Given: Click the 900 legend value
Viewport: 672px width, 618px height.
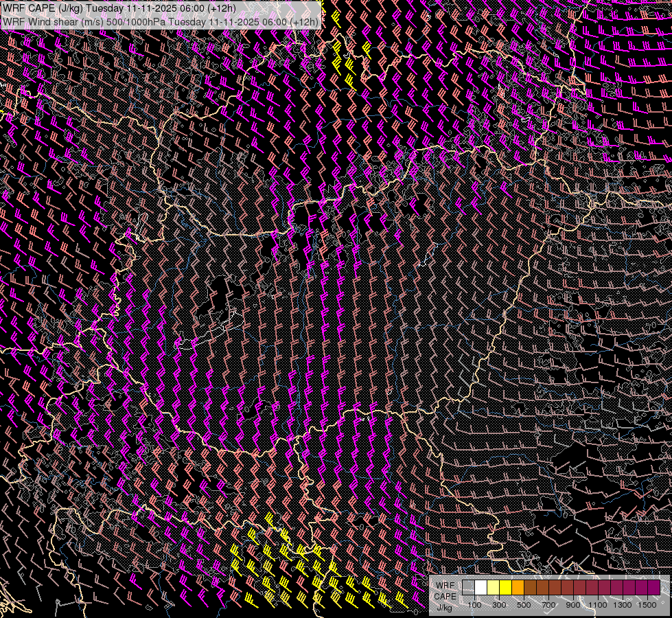Looking at the screenshot, I should [573, 605].
